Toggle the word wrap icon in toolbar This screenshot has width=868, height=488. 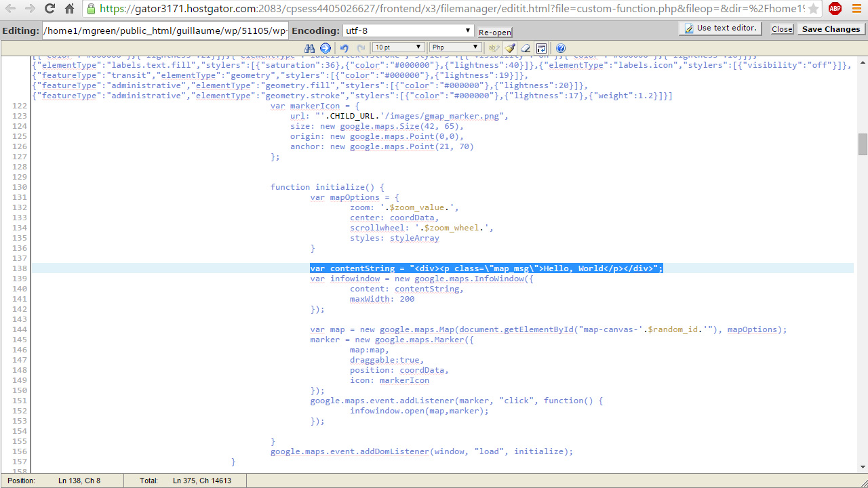(541, 48)
